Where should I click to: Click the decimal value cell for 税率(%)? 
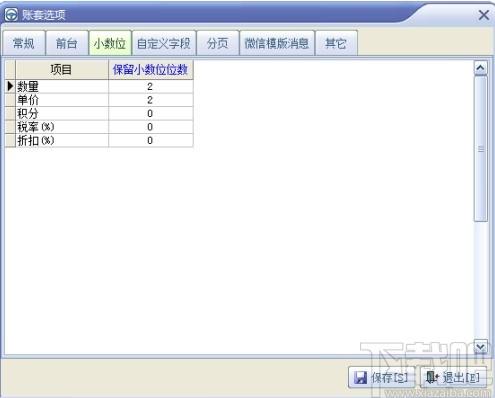[151, 127]
